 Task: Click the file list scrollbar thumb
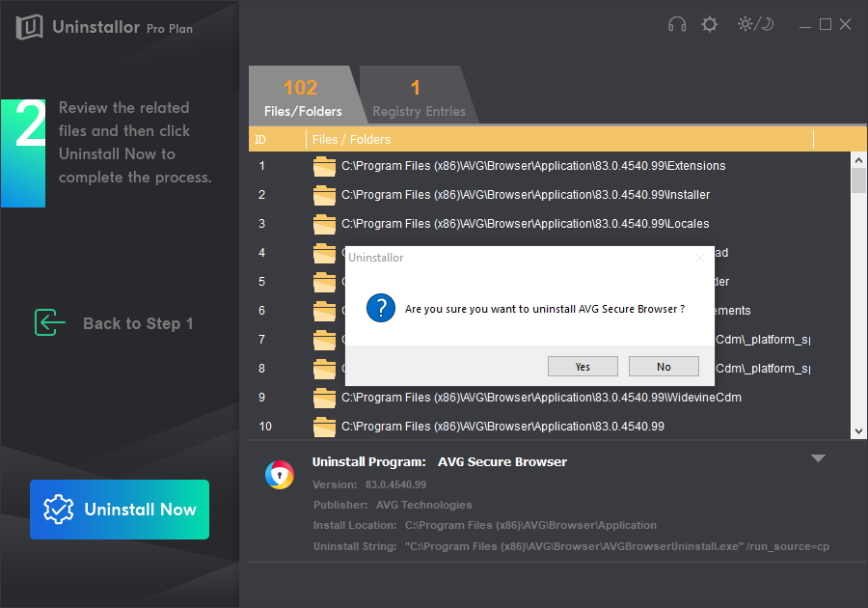pyautogui.click(x=858, y=180)
